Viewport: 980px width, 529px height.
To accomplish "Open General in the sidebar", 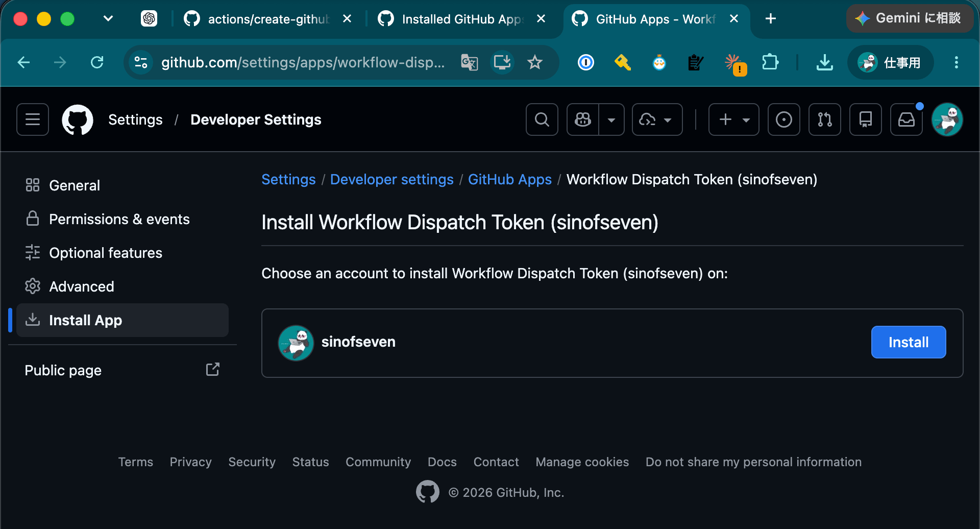I will [x=122, y=185].
